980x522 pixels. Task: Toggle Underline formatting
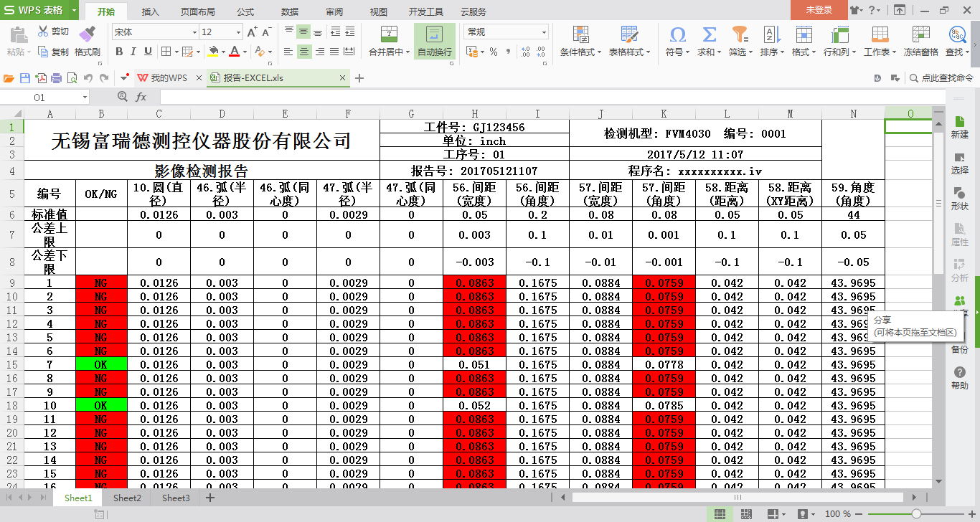point(148,52)
